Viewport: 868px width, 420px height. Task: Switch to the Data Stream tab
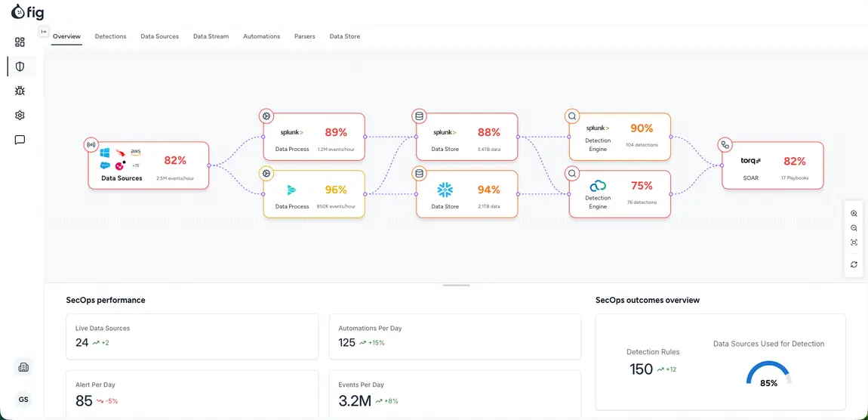coord(211,36)
